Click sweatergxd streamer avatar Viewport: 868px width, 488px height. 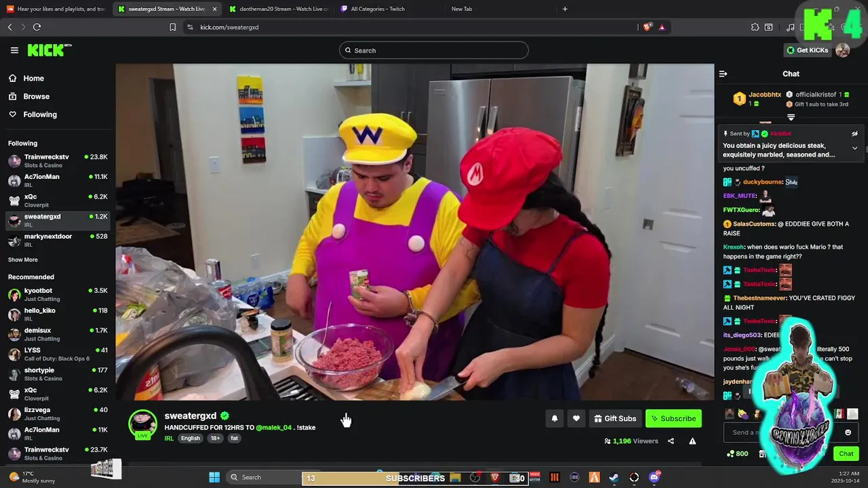point(142,424)
